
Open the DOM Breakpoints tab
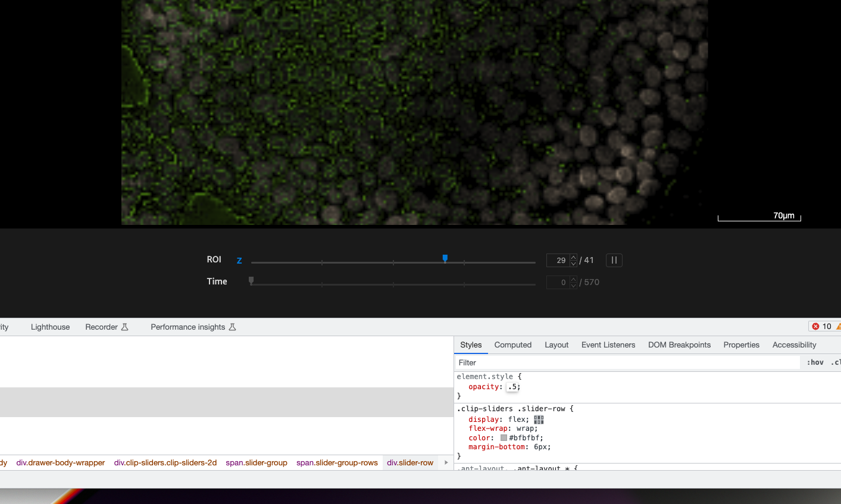click(679, 345)
